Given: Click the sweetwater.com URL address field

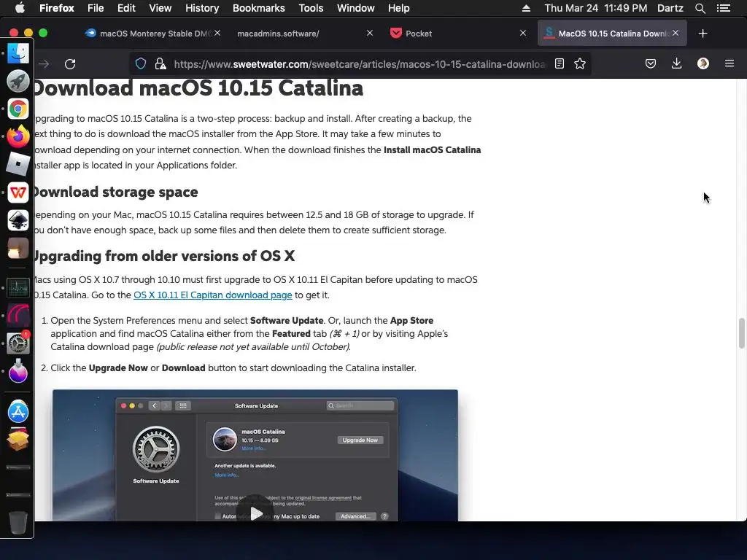Looking at the screenshot, I should (360, 64).
